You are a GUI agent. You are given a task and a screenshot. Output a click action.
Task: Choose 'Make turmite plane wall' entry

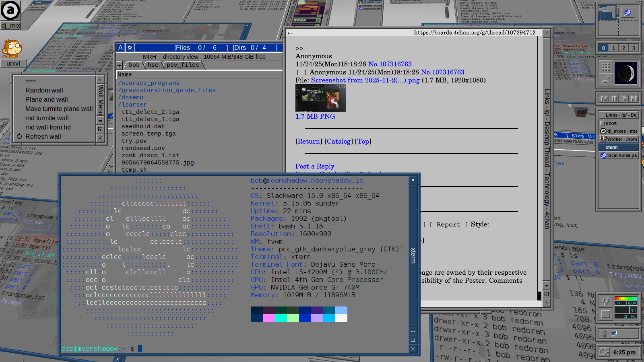tap(59, 109)
